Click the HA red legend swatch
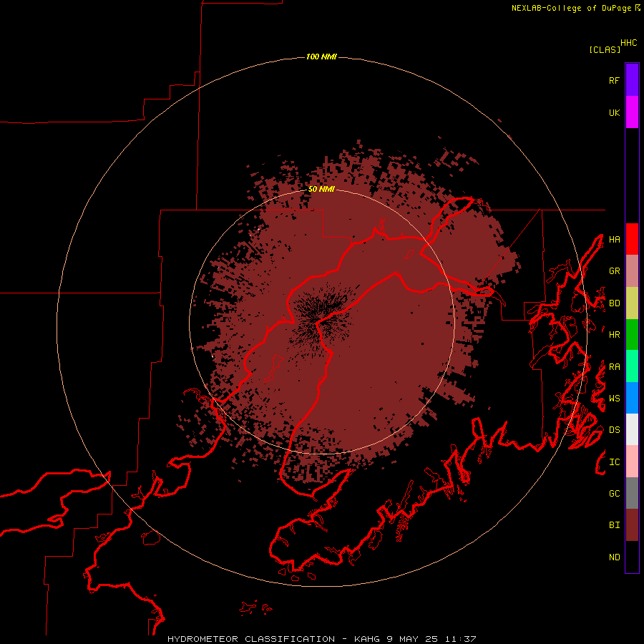This screenshot has width=644, height=644. (x=632, y=239)
